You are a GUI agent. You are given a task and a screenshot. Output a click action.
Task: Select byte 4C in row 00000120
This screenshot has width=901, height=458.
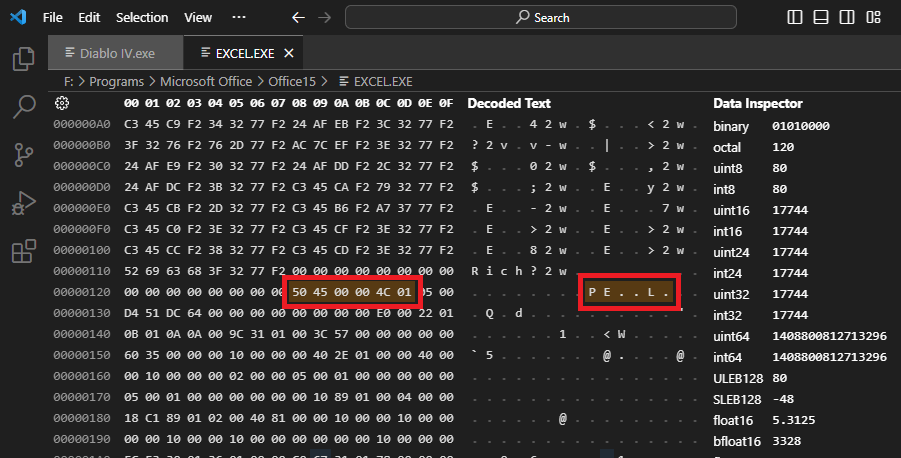(383, 292)
